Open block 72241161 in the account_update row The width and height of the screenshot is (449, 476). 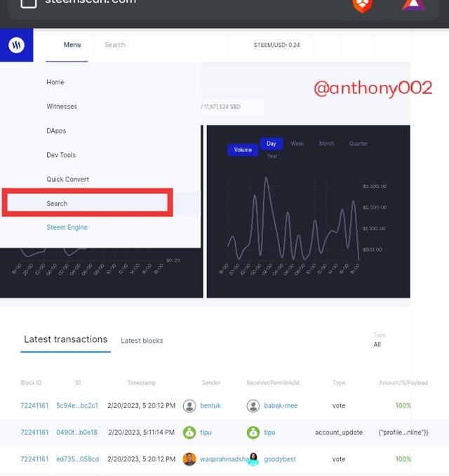point(34,433)
